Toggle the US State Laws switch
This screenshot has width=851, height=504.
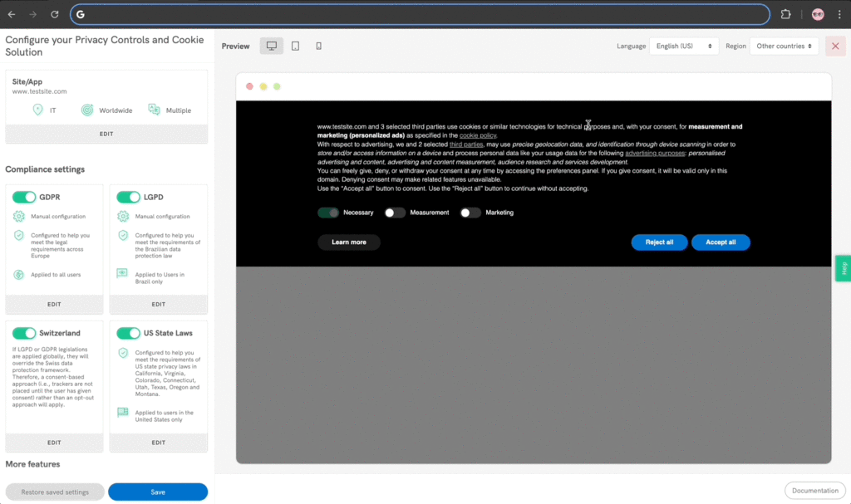128,333
